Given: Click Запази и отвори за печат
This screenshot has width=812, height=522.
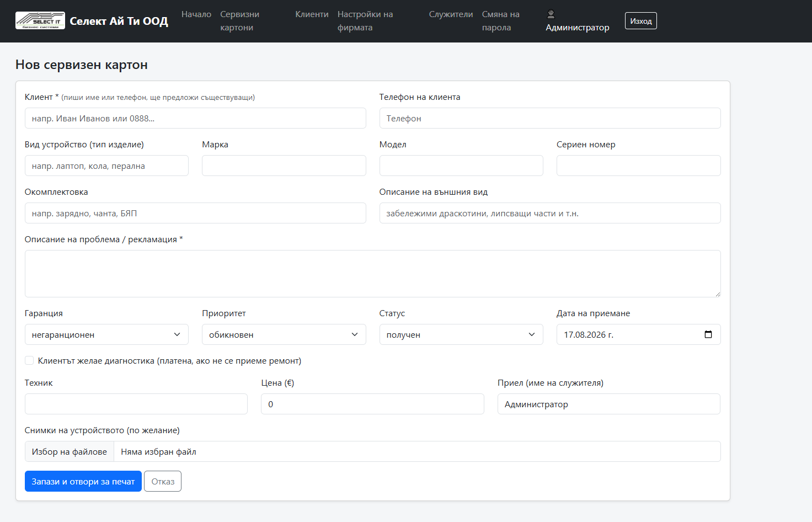Looking at the screenshot, I should (x=83, y=481).
